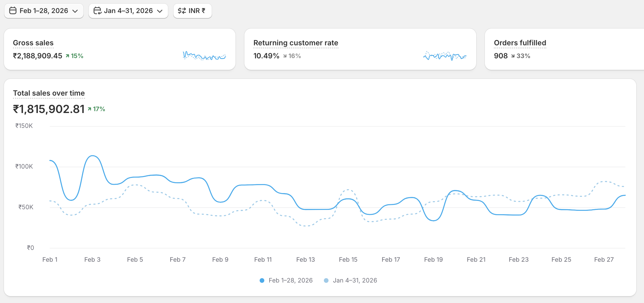Open the Total sales over time title

click(49, 93)
